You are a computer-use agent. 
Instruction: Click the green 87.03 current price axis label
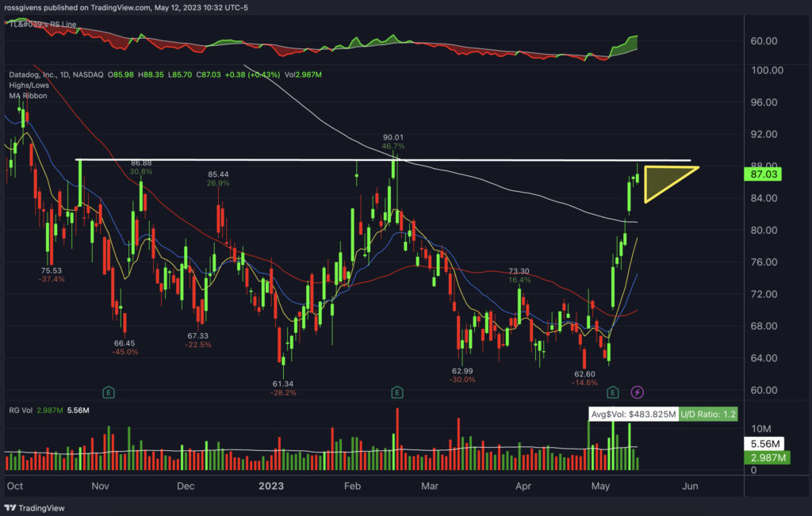point(763,174)
